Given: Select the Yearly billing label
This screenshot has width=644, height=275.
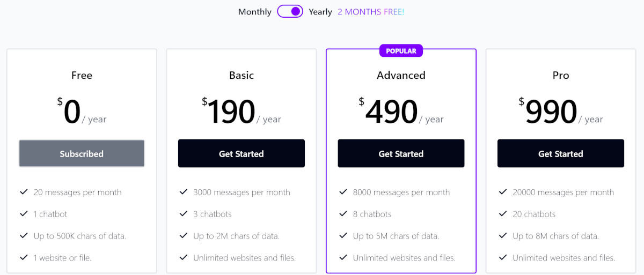Looking at the screenshot, I should tap(320, 12).
